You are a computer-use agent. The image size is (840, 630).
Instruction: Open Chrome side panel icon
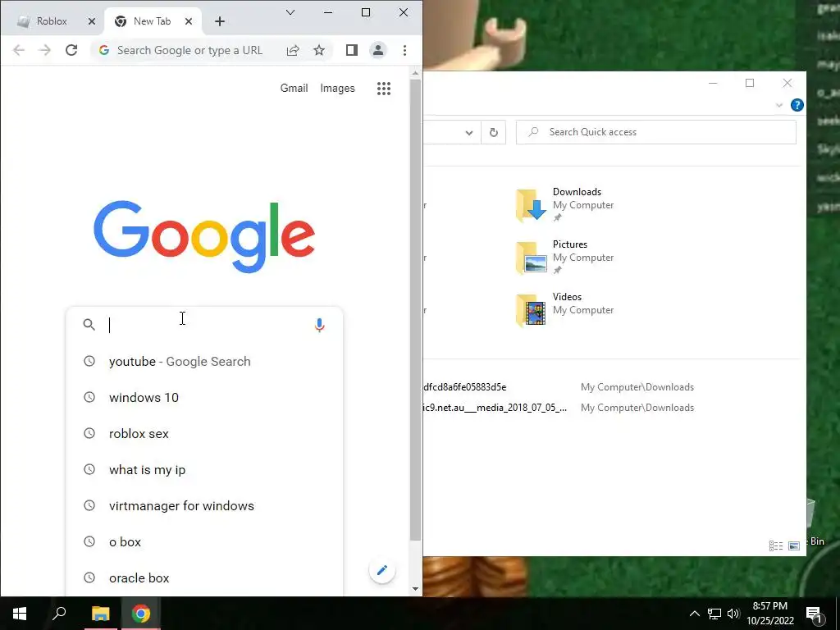[351, 50]
